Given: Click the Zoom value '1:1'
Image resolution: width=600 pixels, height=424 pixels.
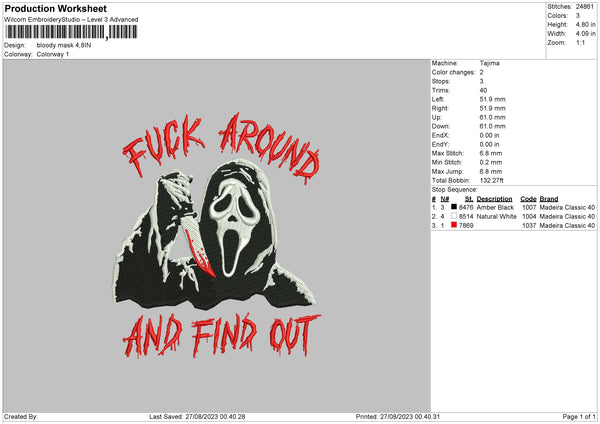Looking at the screenshot, I should click(580, 42).
